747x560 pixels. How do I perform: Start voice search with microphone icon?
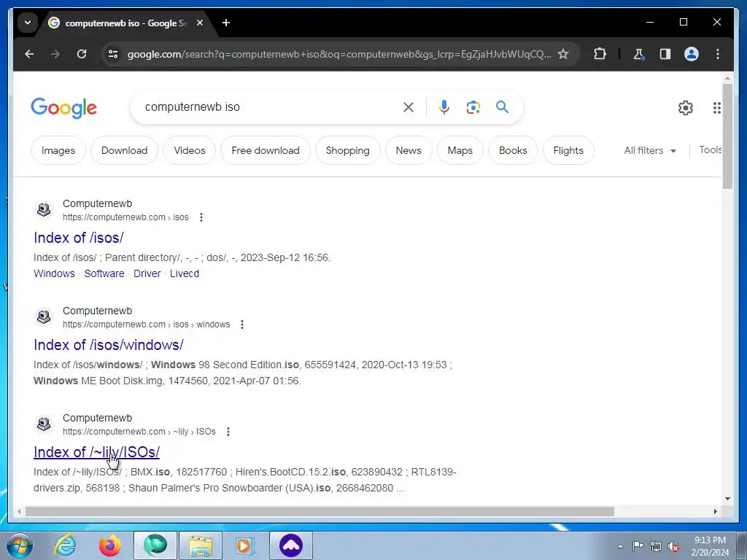(444, 107)
